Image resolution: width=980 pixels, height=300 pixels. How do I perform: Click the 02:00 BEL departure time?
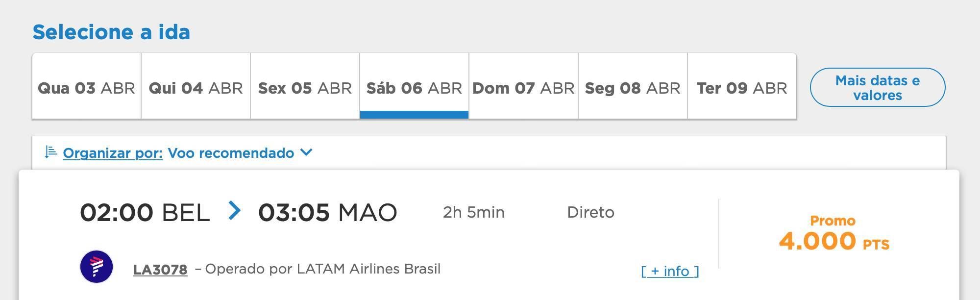coord(145,212)
